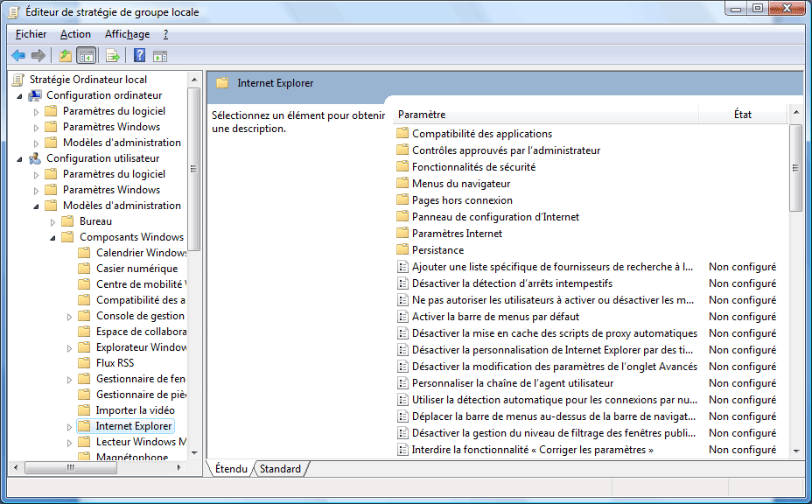812x504 pixels.
Task: Select Désactiver la mise en cache des scripts de proxy
Action: pos(555,333)
